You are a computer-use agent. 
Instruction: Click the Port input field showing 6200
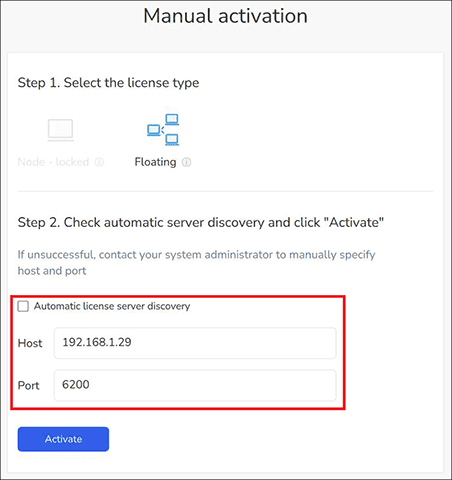pyautogui.click(x=195, y=385)
